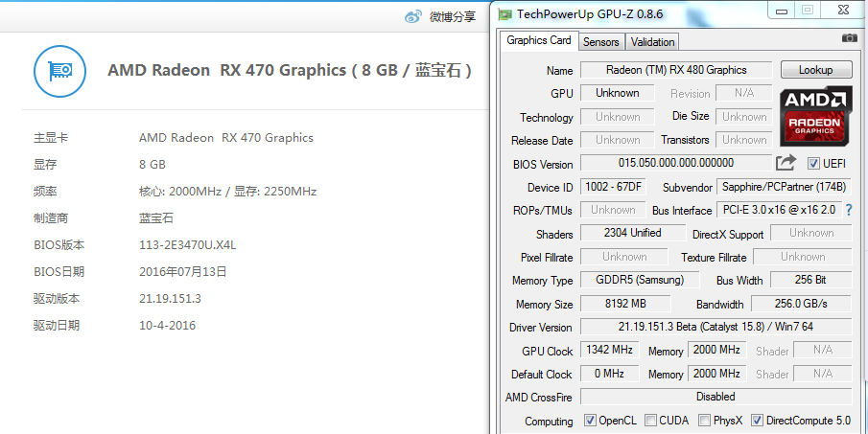Click the Memory Size 8192 MB field
This screenshot has height=434, width=868.
pyautogui.click(x=625, y=304)
